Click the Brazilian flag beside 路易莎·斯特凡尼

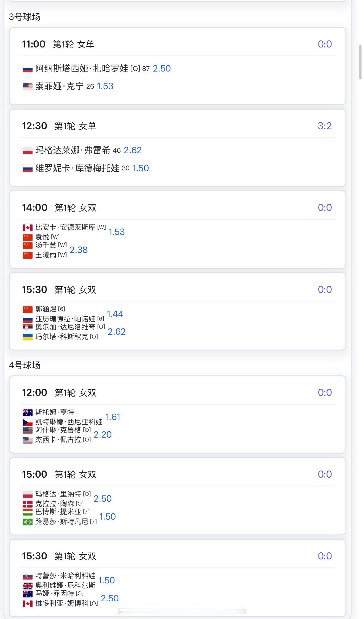[x=28, y=522]
